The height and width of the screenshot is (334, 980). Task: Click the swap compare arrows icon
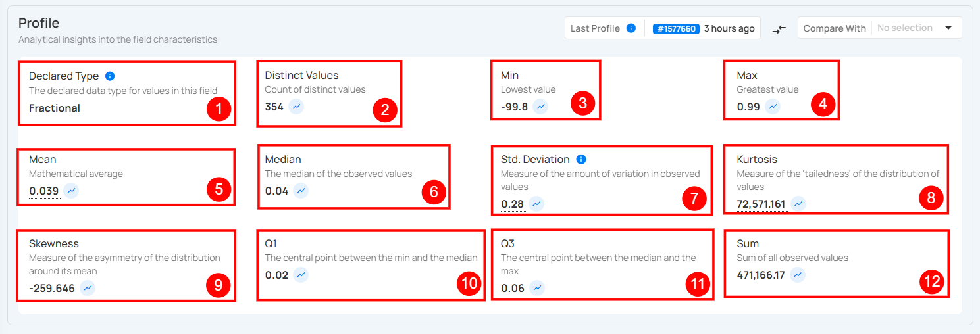779,29
